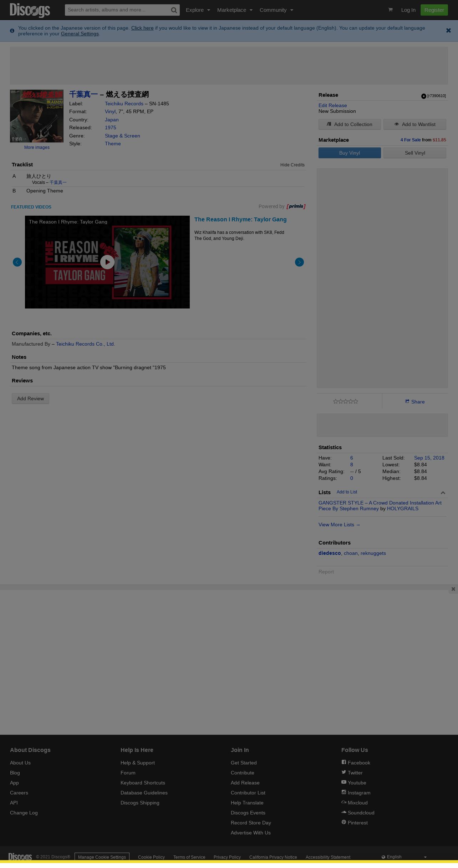This screenshot has width=458, height=868.
Task: Rate release using the star rating
Action: pyautogui.click(x=346, y=402)
